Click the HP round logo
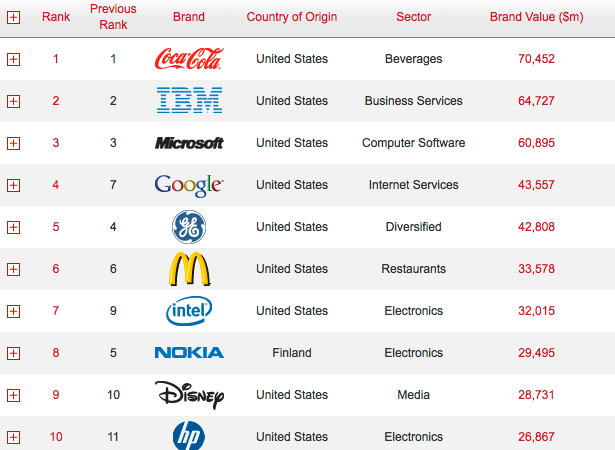Image resolution: width=615 pixels, height=450 pixels. [x=189, y=435]
